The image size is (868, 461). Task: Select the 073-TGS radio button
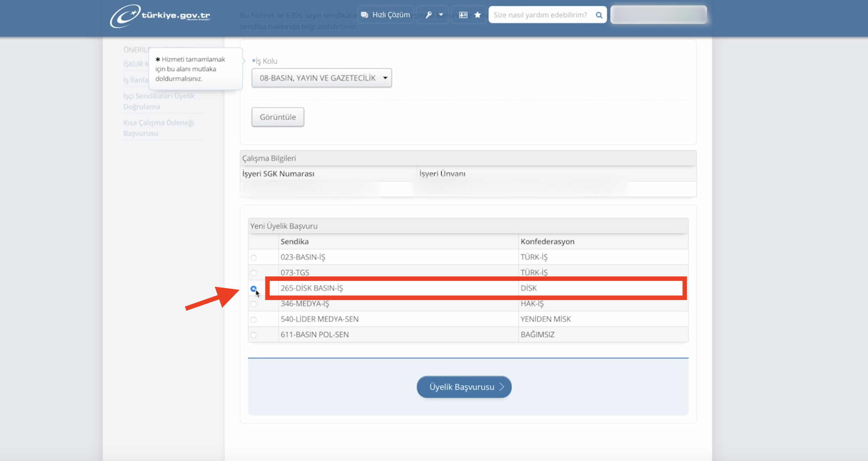point(254,273)
